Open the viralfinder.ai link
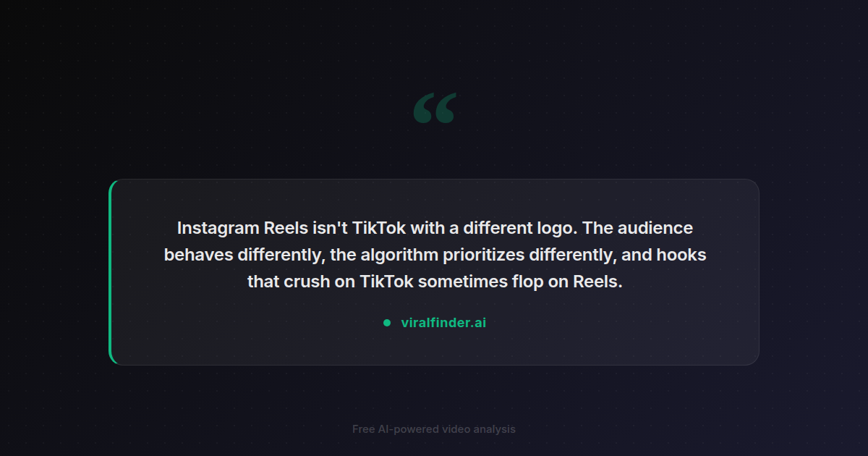The width and height of the screenshot is (868, 456). (443, 323)
